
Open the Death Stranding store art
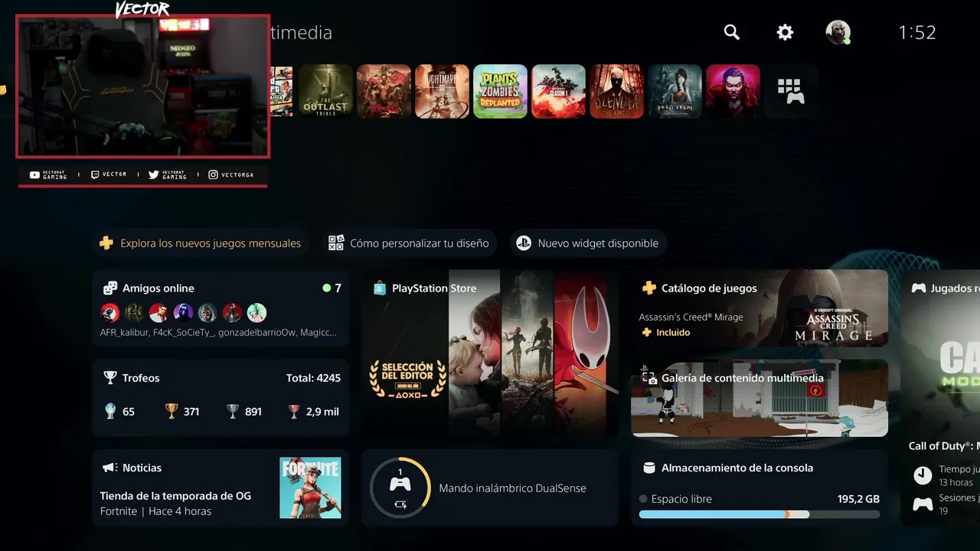(475, 354)
